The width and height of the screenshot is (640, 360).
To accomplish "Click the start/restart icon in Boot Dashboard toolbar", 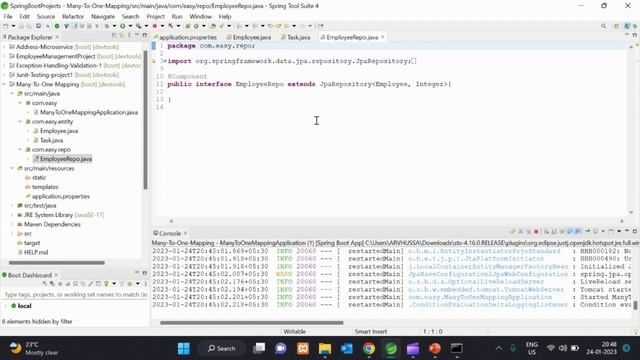I will click(x=44, y=284).
